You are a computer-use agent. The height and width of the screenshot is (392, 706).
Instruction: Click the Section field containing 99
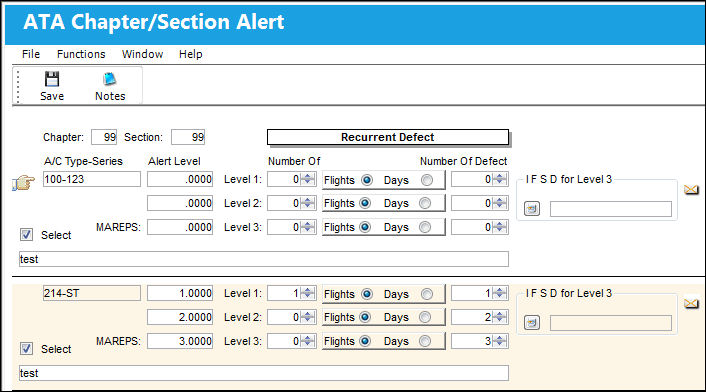click(x=188, y=137)
